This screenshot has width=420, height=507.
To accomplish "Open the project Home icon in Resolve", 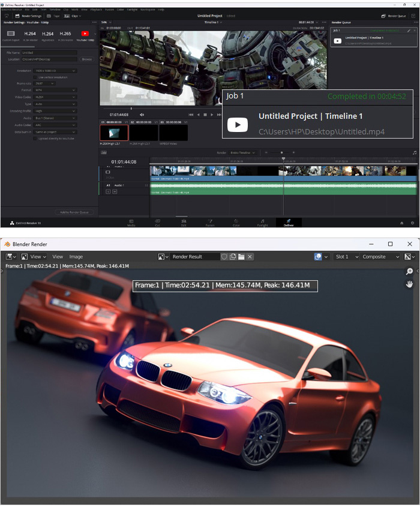I will tap(402, 223).
